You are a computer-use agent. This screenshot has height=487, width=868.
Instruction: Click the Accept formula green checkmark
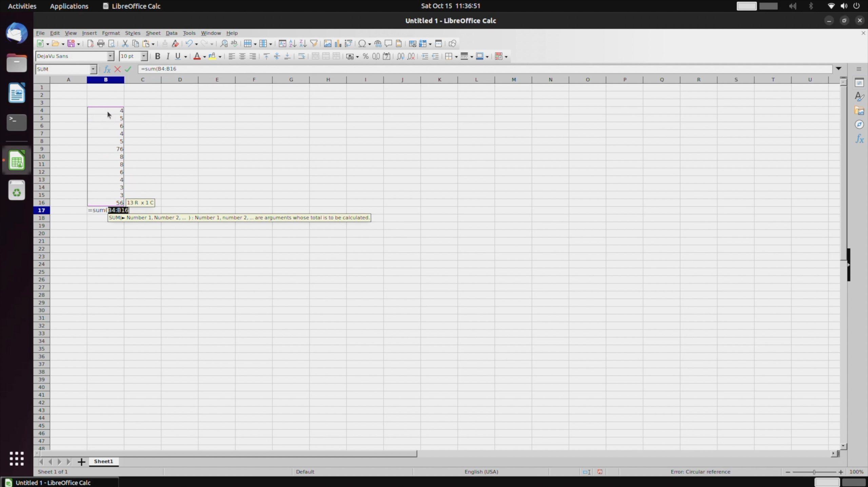click(x=128, y=69)
